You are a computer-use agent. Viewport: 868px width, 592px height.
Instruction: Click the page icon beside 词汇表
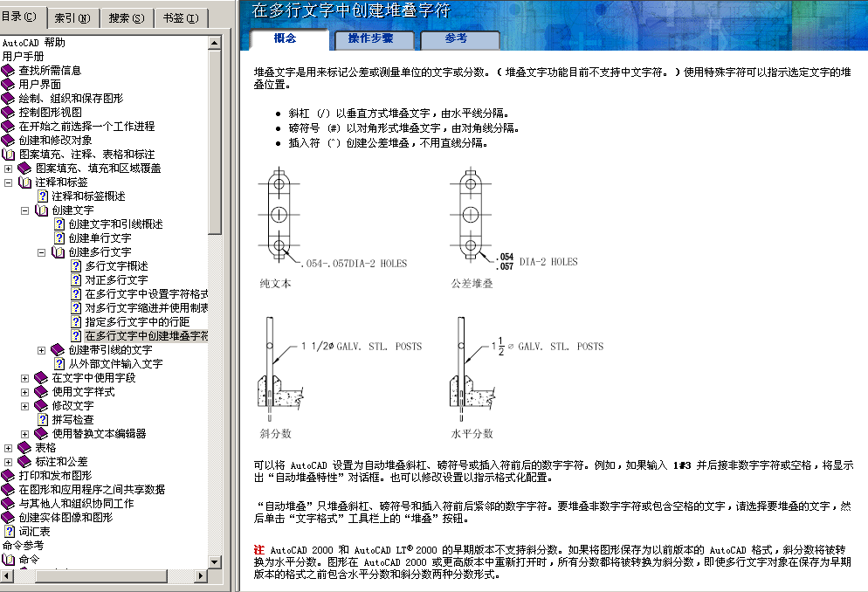[10, 532]
